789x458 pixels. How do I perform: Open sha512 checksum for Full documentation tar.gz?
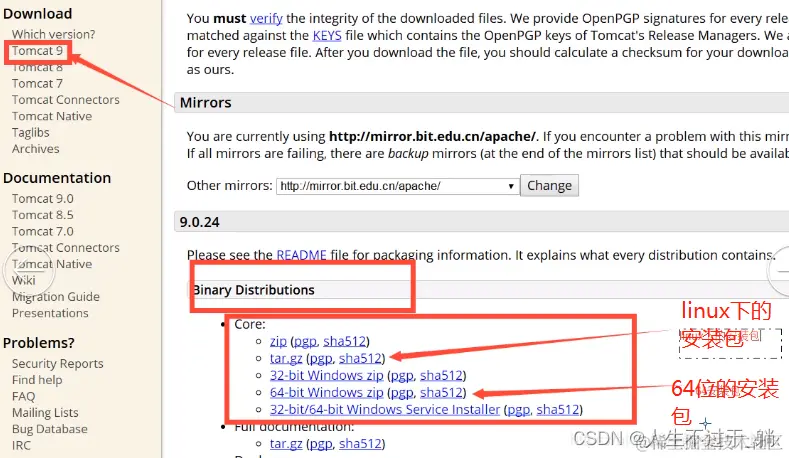360,444
